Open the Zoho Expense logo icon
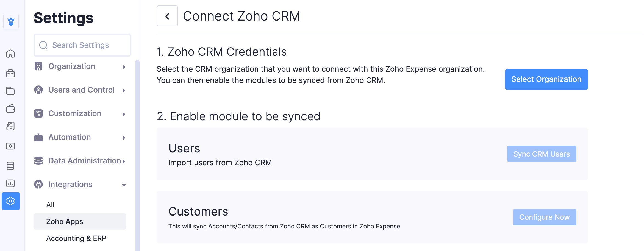644x251 pixels. (x=10, y=21)
